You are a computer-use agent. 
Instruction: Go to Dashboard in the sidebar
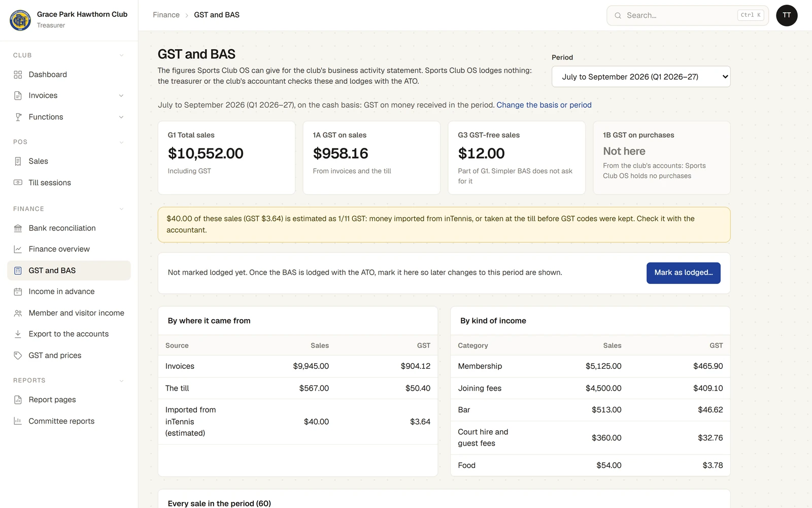pos(69,75)
